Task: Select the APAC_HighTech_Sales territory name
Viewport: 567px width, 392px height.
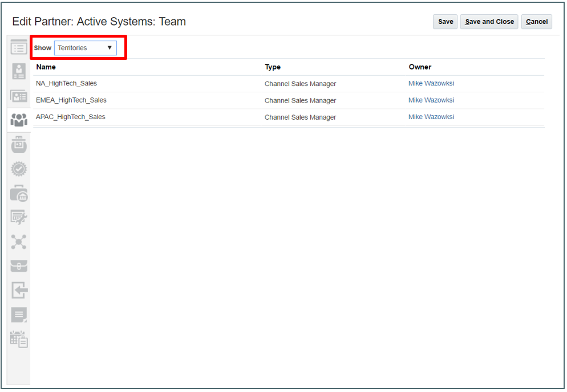Action: coord(71,117)
